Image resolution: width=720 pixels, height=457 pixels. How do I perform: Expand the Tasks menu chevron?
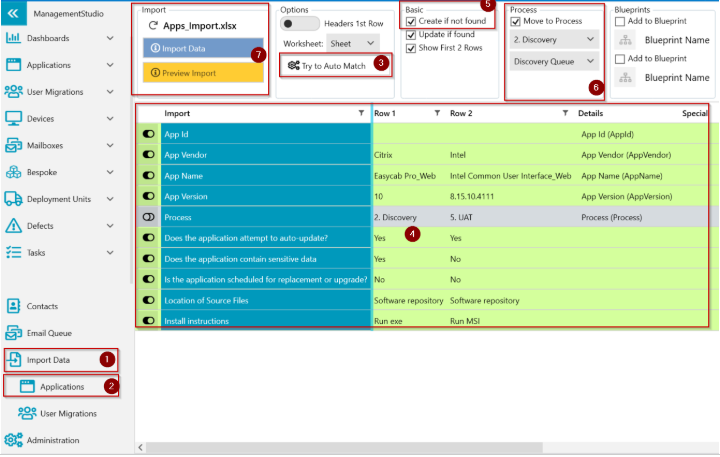(x=110, y=253)
